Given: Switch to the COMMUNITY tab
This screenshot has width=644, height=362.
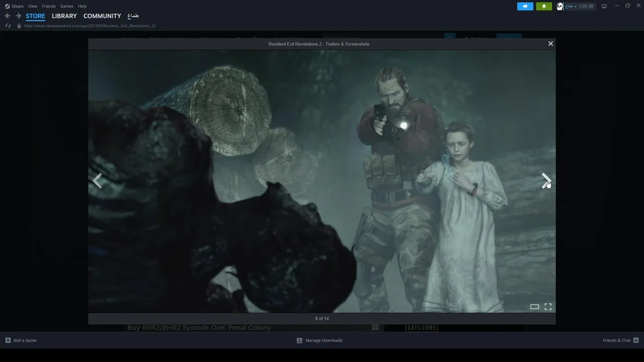Looking at the screenshot, I should click(x=102, y=16).
